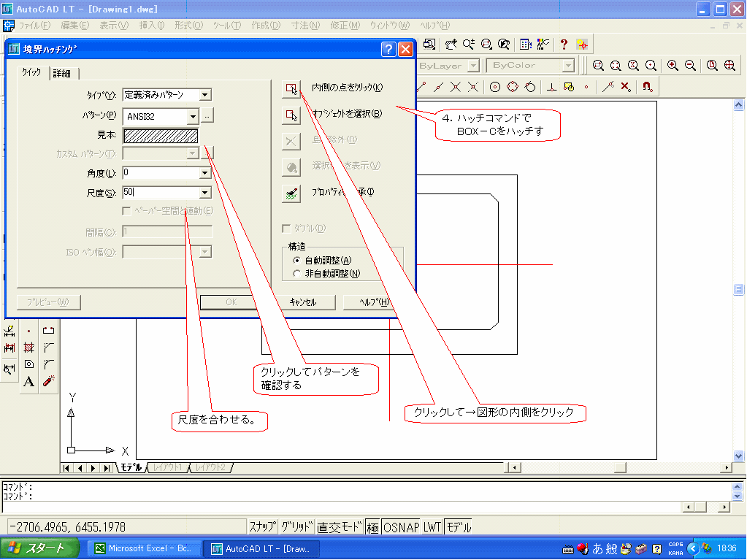Open the 編集(E) menu
Image resolution: width=747 pixels, height=560 pixels.
click(x=74, y=26)
